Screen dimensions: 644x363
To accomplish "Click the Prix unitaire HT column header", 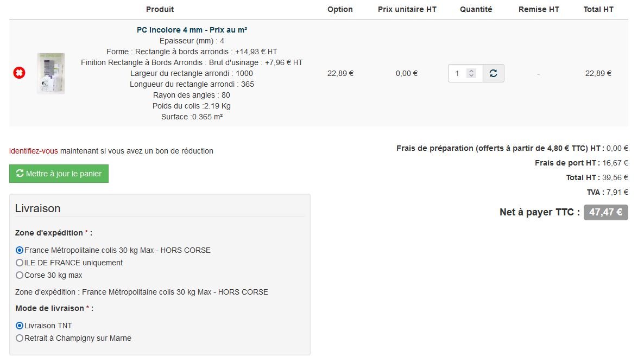I will [407, 9].
